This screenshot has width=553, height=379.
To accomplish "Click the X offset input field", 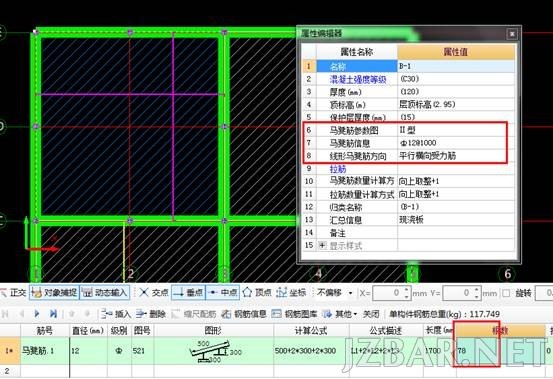I will tap(387, 293).
